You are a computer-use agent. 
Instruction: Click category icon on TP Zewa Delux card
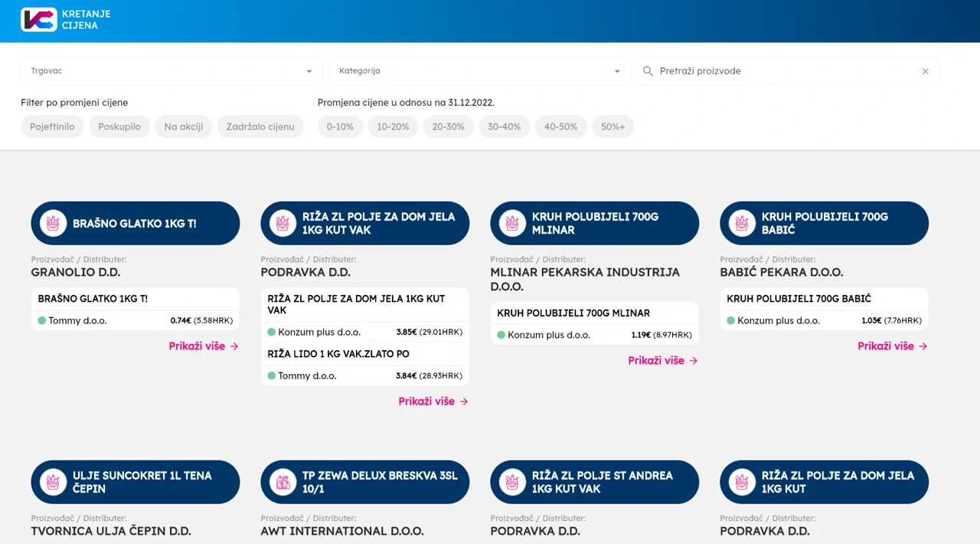coord(283,482)
